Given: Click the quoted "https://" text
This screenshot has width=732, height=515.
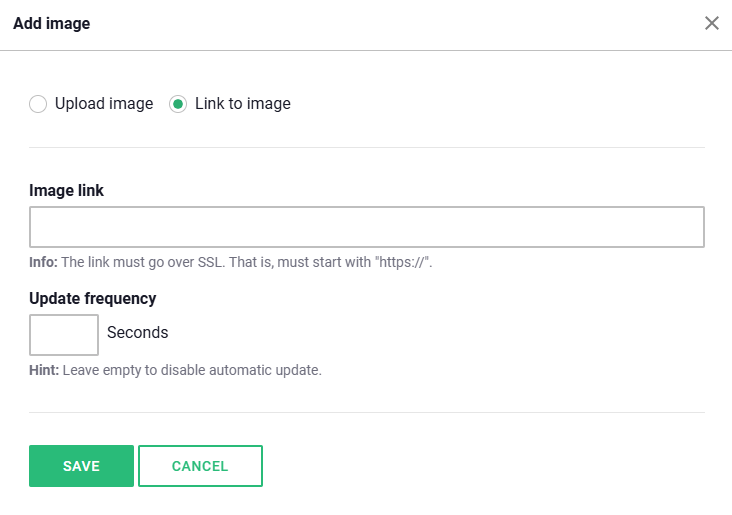Looking at the screenshot, I should point(402,262).
